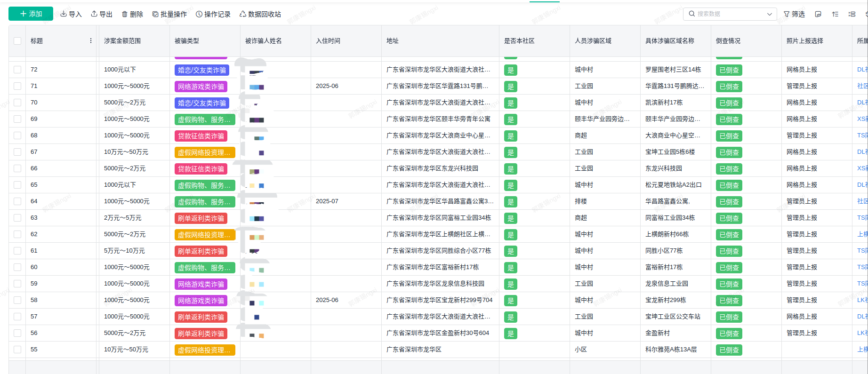868x374 pixels.
Task: Toggle the select-all checkbox in header
Action: click(x=17, y=41)
